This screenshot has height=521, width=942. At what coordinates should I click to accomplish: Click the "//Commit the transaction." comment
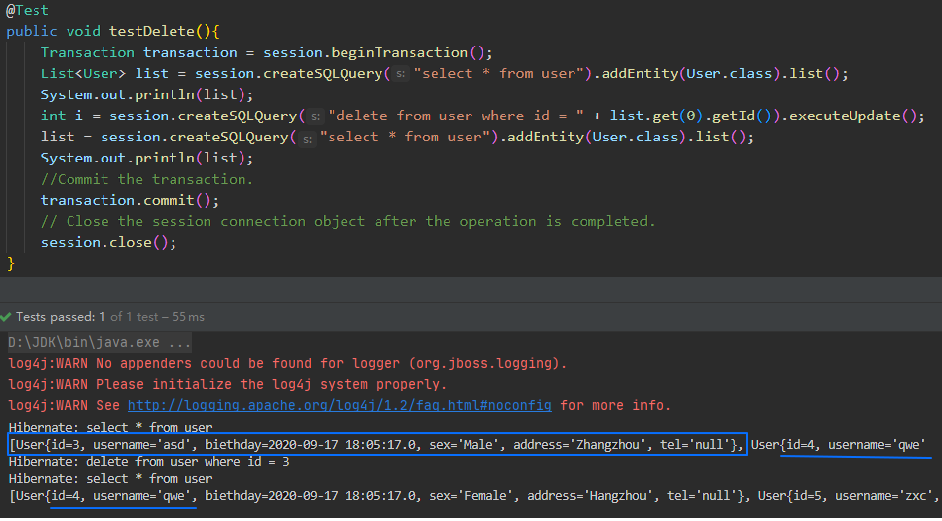pos(147,179)
